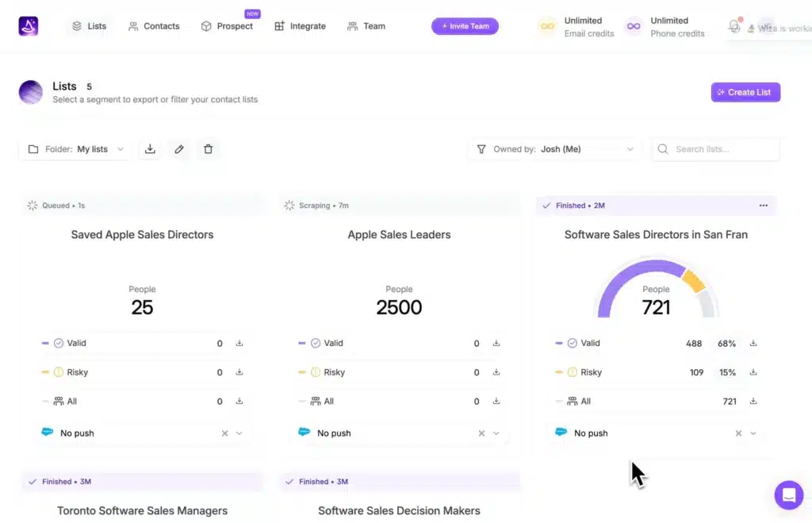Open the Team tab
The image size is (812, 523).
click(366, 26)
